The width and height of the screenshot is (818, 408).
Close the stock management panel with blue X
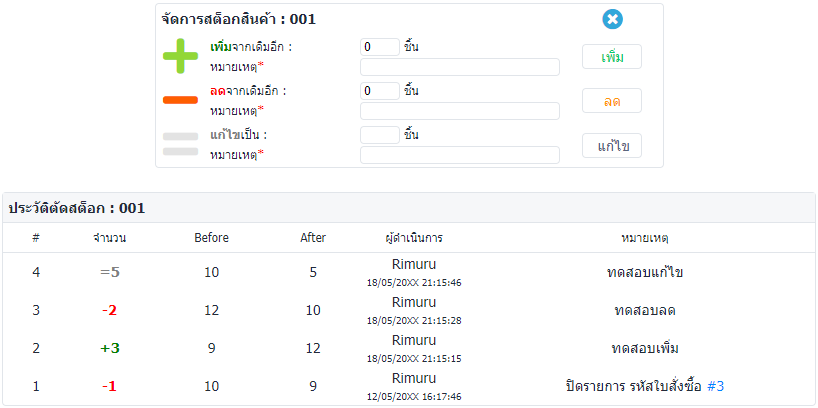pyautogui.click(x=612, y=20)
